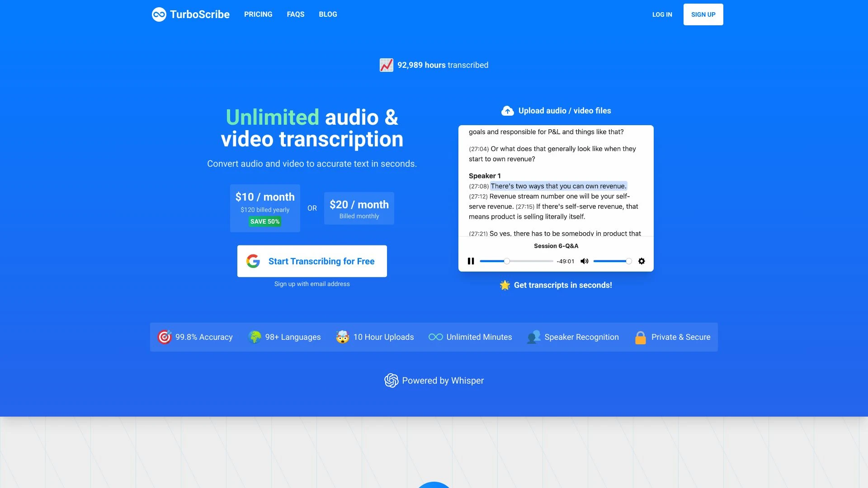Expand the PRICING navigation menu item
The width and height of the screenshot is (868, 488).
[x=258, y=14]
